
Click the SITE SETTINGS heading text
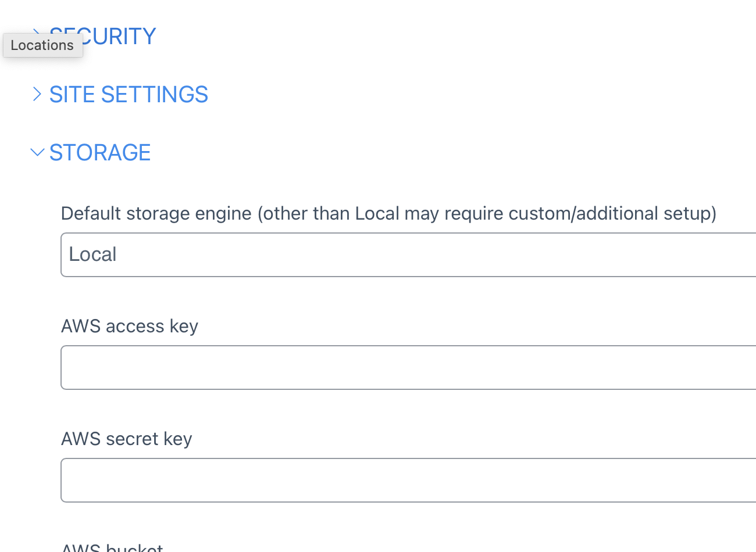(x=129, y=94)
